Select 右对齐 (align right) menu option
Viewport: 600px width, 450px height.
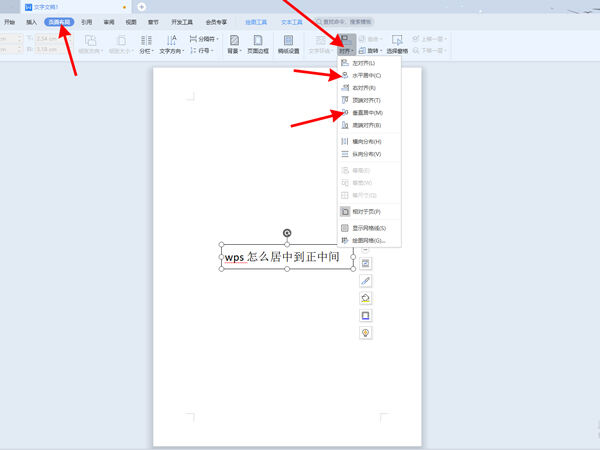[x=366, y=88]
